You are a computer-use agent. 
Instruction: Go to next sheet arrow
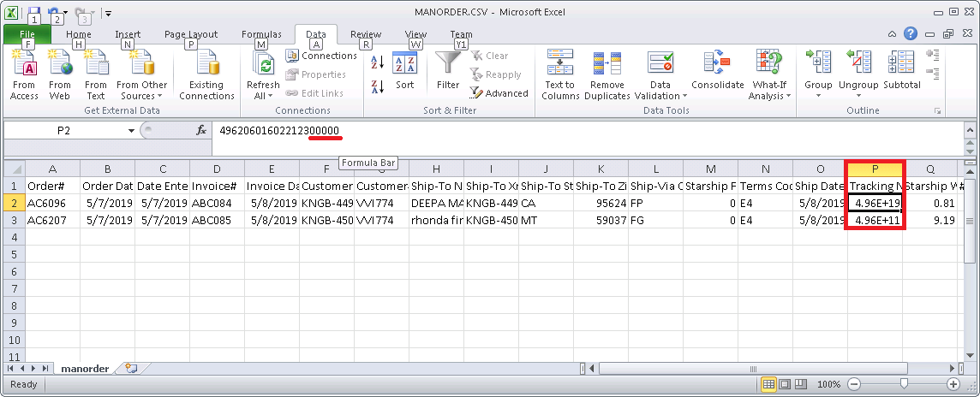(32, 368)
